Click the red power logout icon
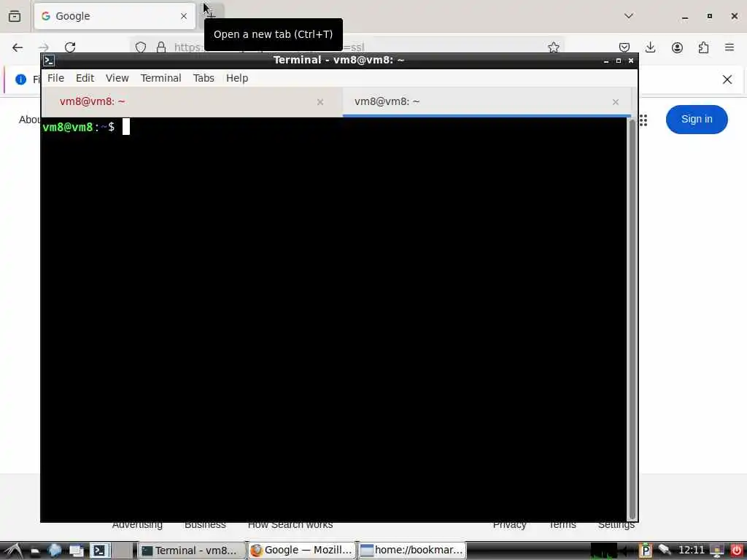Viewport: 747px width, 560px height. pyautogui.click(x=736, y=551)
